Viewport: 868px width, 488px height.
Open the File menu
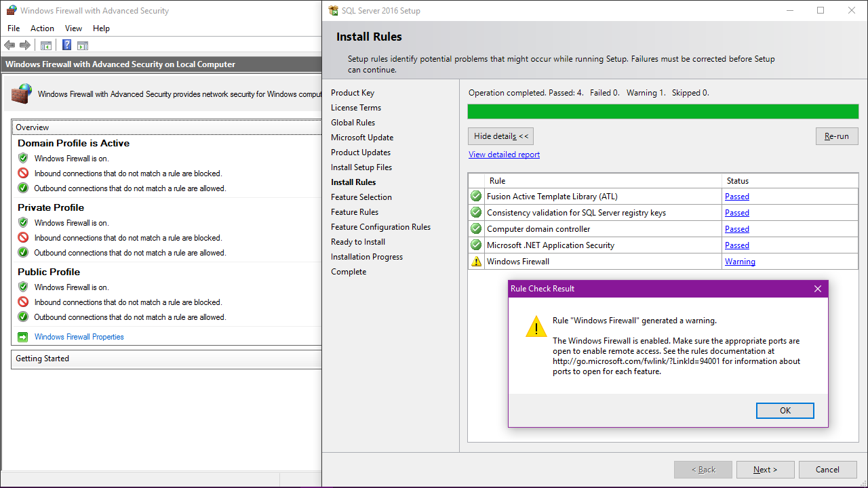pos(14,28)
